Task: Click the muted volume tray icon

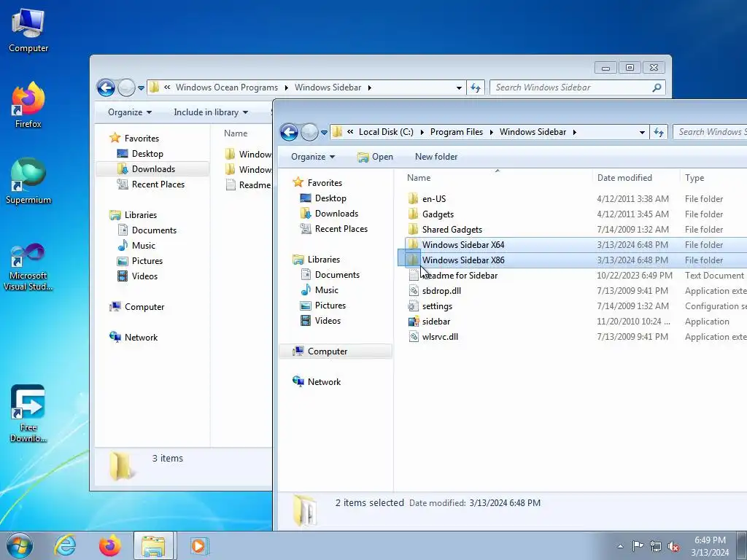Action: pos(673,547)
